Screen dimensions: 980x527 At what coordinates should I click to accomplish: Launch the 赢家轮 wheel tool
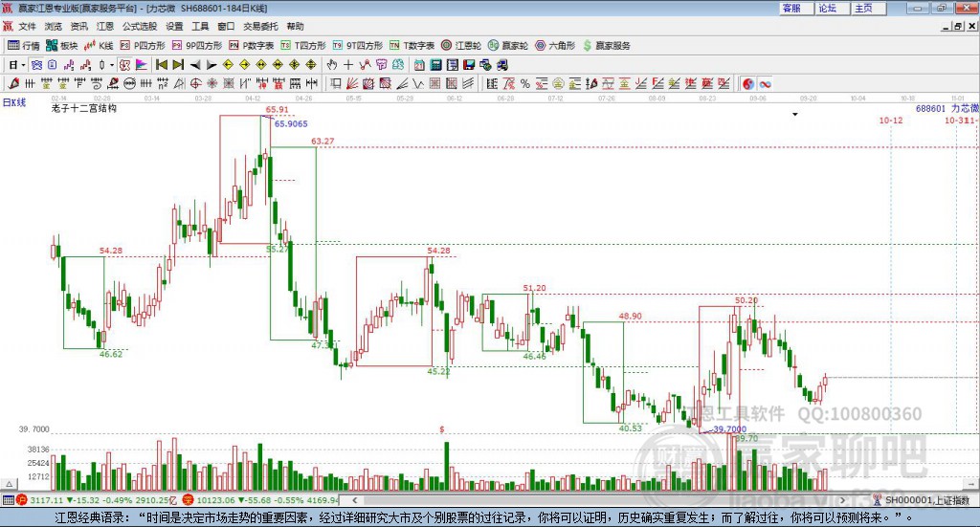[508, 46]
